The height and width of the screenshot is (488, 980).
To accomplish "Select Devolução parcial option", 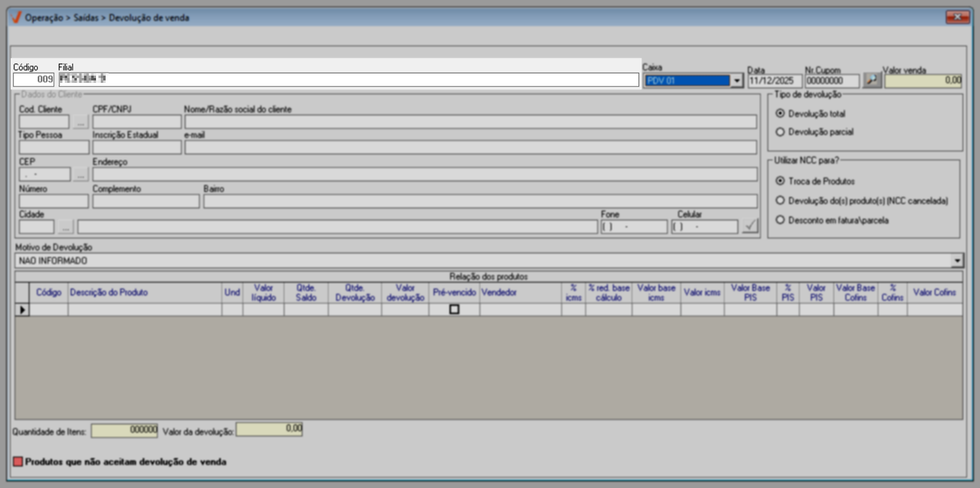I will 780,132.
